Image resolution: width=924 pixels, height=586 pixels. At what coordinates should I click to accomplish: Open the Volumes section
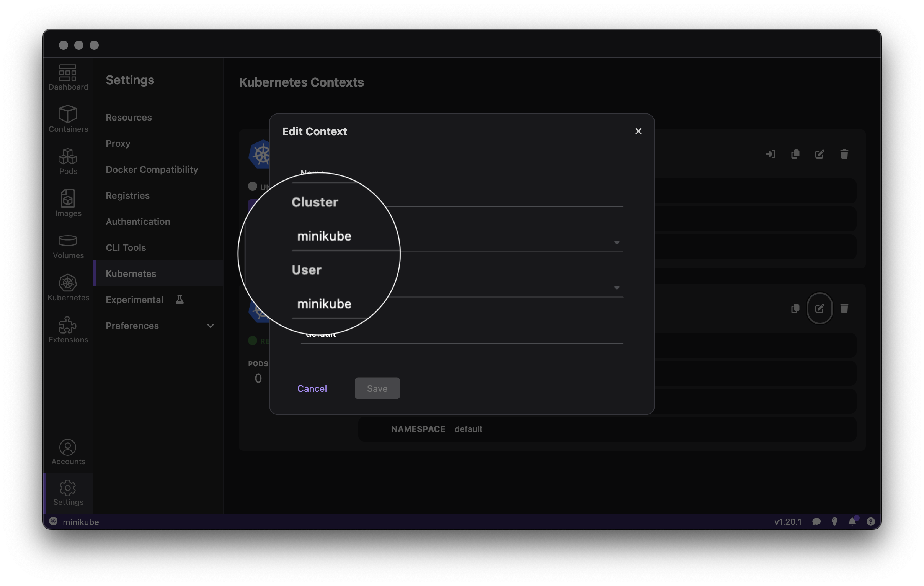point(67,246)
